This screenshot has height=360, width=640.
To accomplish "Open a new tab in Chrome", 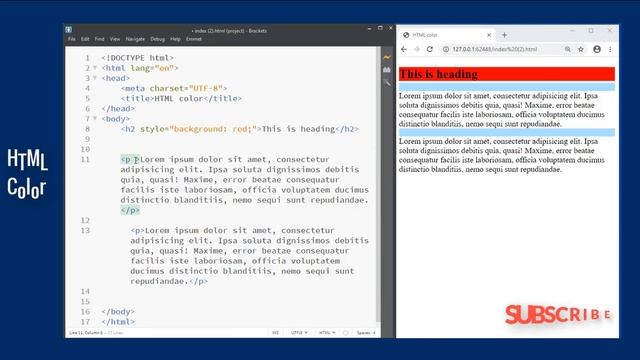I will [x=504, y=35].
